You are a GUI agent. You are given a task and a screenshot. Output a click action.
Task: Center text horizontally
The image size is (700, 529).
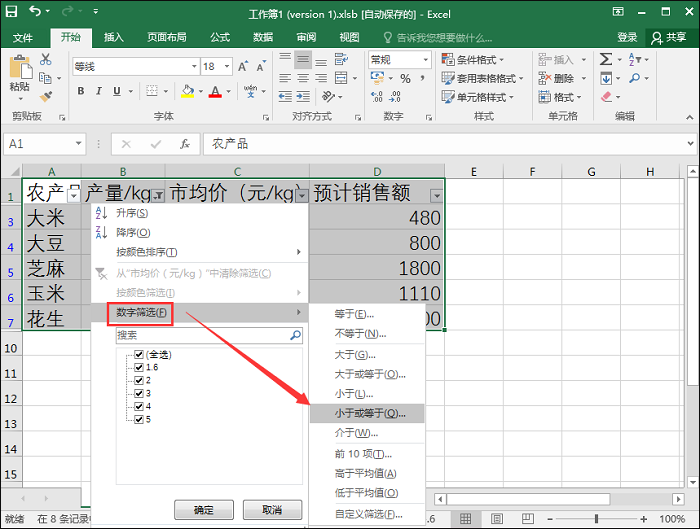click(x=303, y=79)
